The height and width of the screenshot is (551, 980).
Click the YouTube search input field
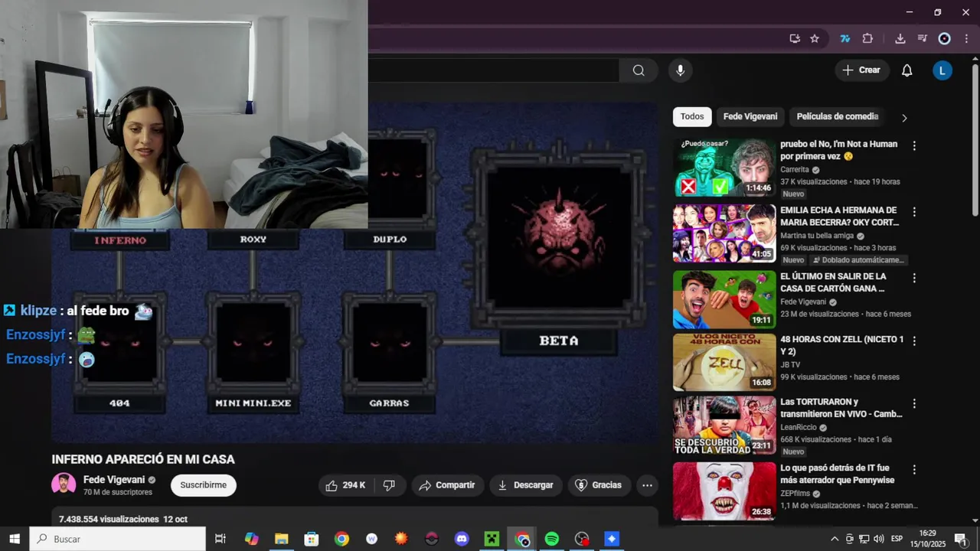pyautogui.click(x=494, y=70)
